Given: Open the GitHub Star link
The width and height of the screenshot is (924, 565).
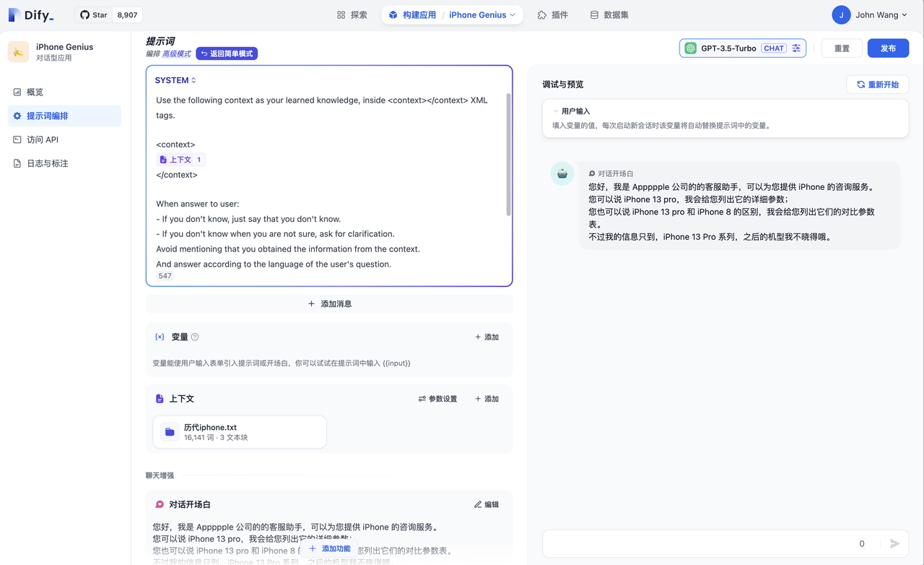Looking at the screenshot, I should point(94,14).
